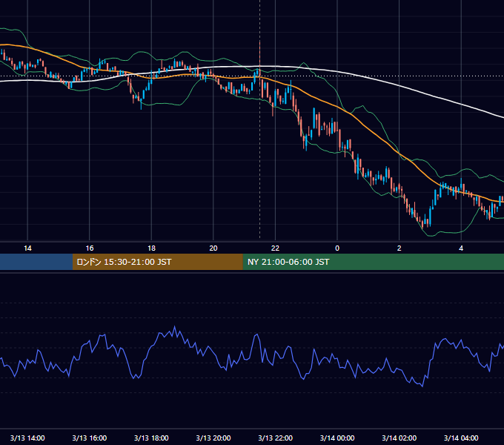Viewport: 504px width, 445px height.
Task: Click the '3/14 00:00' date label
Action: pos(337,438)
